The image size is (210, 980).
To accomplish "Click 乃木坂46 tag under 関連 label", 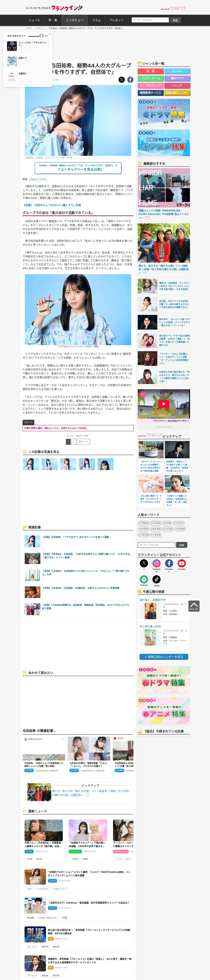I will tap(42, 179).
